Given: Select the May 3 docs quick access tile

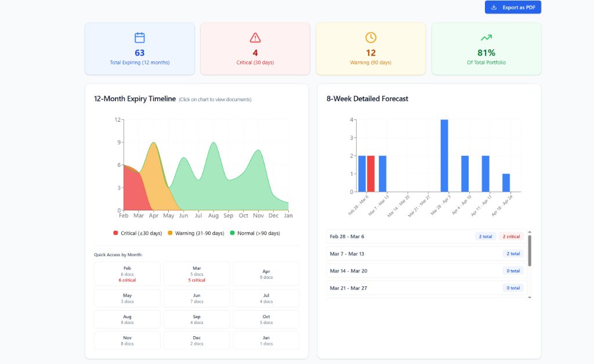Looking at the screenshot, I should tap(127, 298).
